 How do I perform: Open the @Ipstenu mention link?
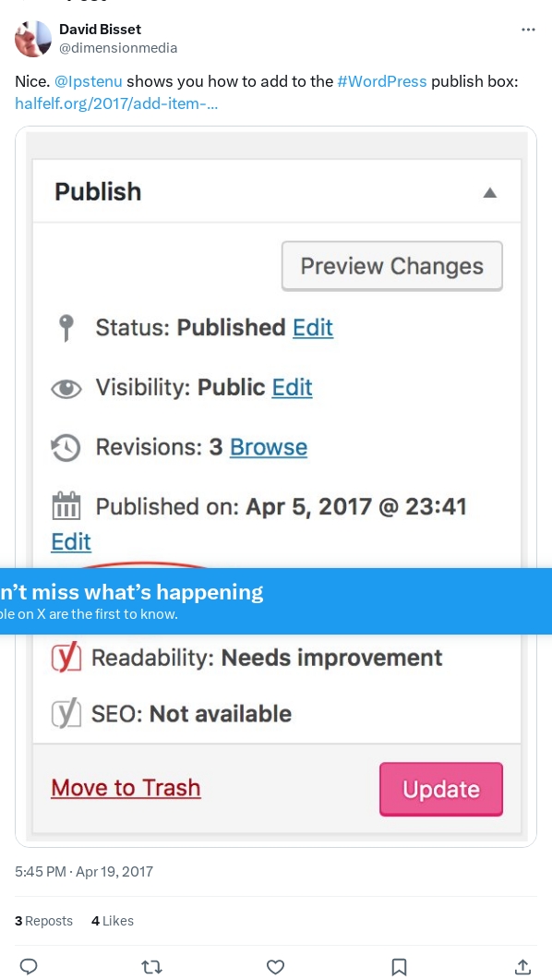pos(89,81)
